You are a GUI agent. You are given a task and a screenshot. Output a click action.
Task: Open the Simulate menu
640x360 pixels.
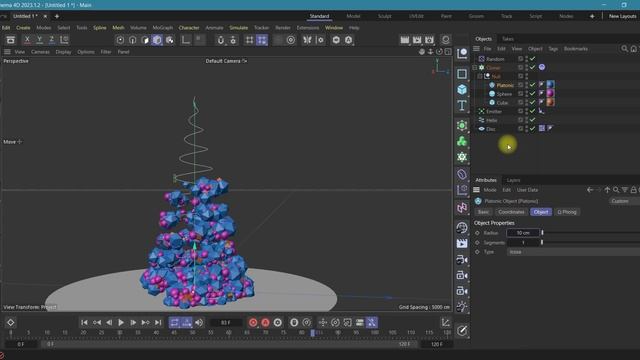[x=238, y=28]
